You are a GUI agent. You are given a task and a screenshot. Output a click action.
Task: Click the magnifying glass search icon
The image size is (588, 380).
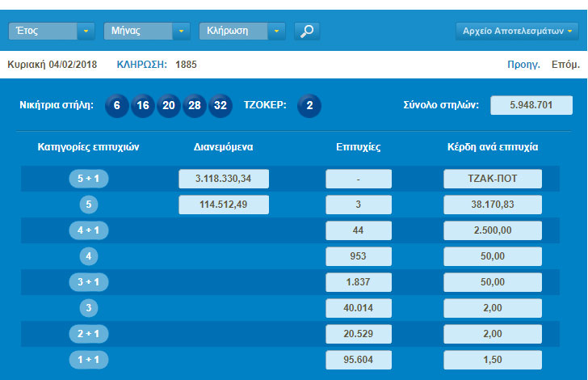click(x=307, y=32)
